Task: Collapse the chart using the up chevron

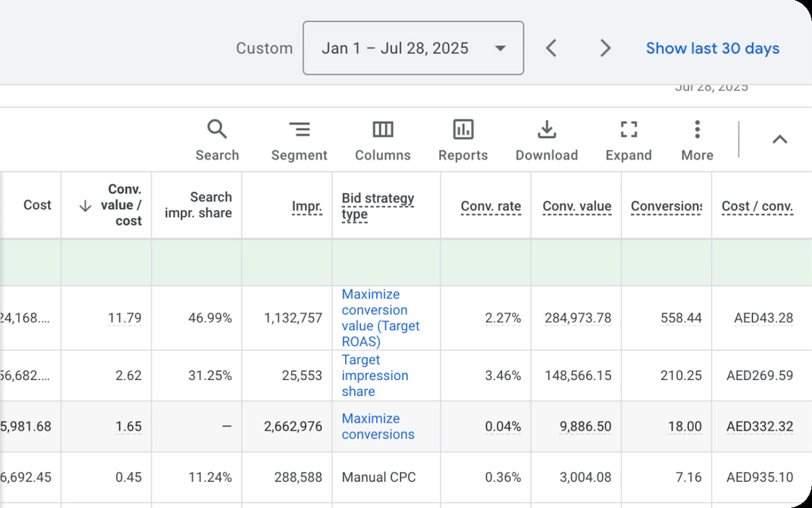Action: pos(780,140)
